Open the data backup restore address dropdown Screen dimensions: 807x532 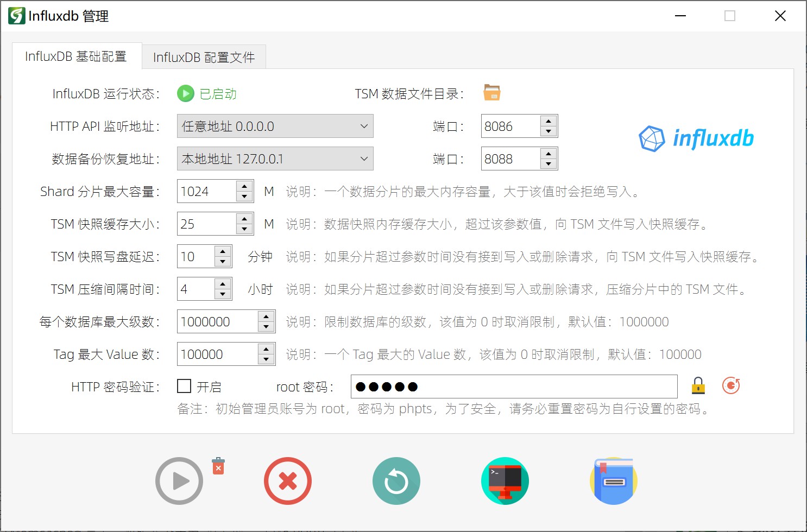[275, 159]
